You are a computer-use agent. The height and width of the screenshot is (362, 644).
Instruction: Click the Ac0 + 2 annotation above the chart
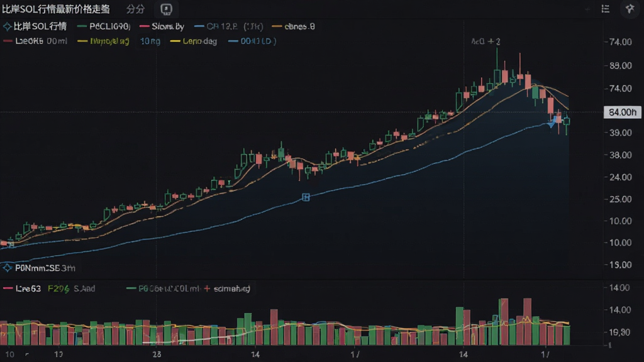pyautogui.click(x=486, y=41)
